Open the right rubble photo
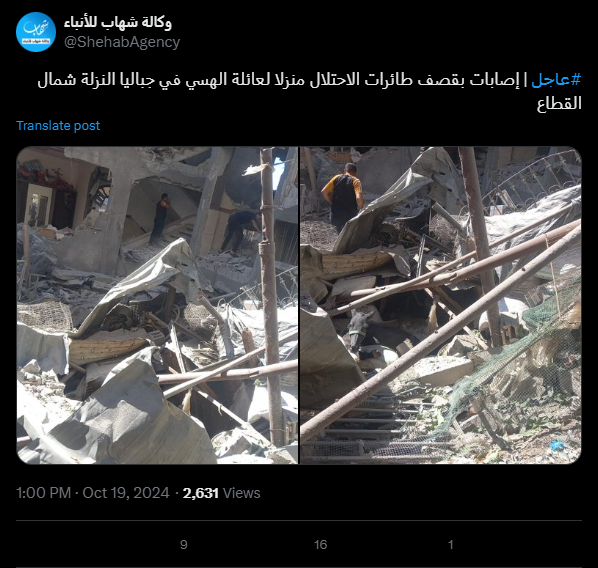Image resolution: width=598 pixels, height=568 pixels. 440,305
